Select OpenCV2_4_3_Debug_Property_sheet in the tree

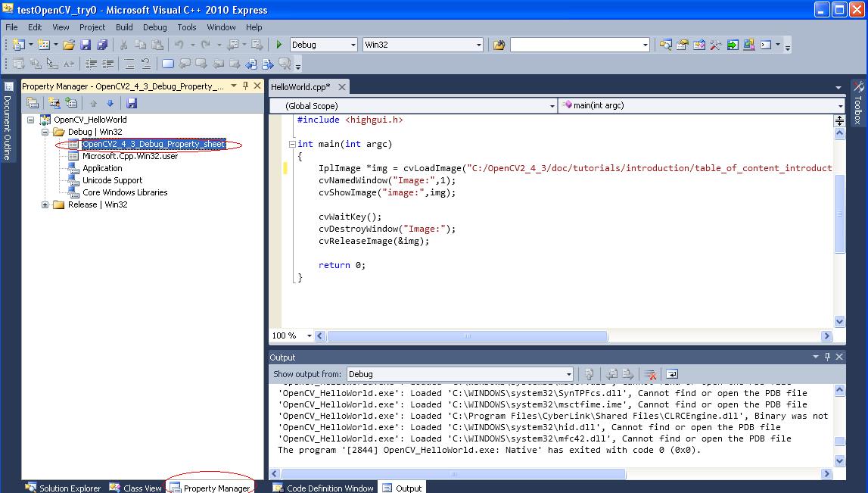[154, 144]
